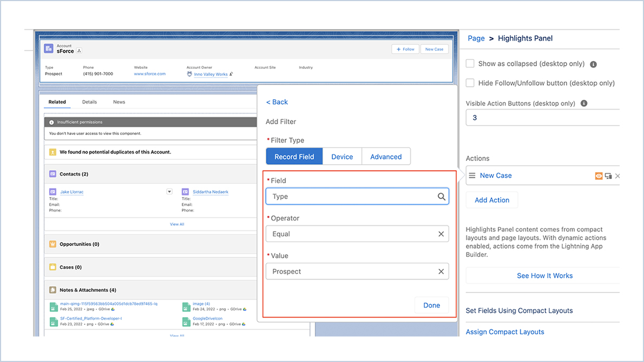The image size is (644, 362).
Task: Click the orange visibility filter icon on New Case
Action: (599, 176)
